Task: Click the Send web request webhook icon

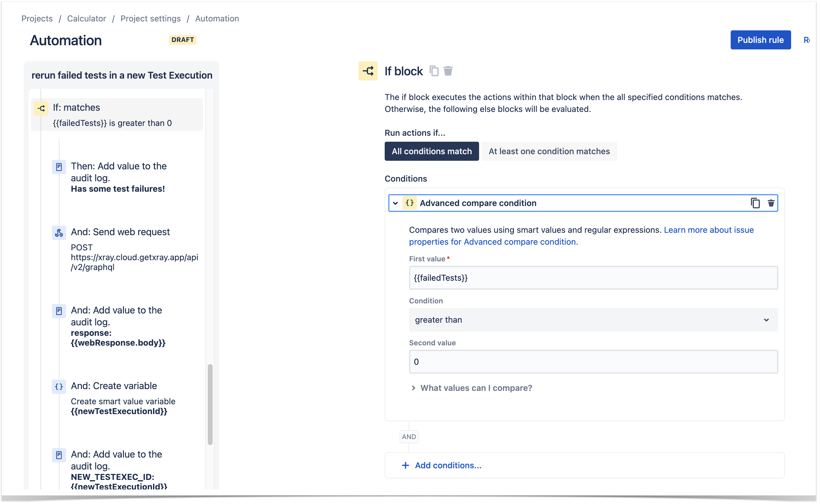Action: click(59, 233)
